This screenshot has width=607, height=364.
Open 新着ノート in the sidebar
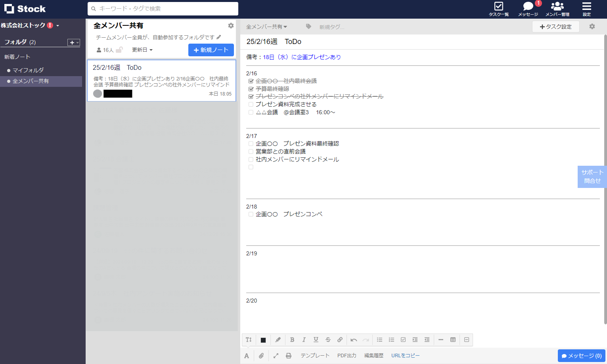[x=17, y=57]
